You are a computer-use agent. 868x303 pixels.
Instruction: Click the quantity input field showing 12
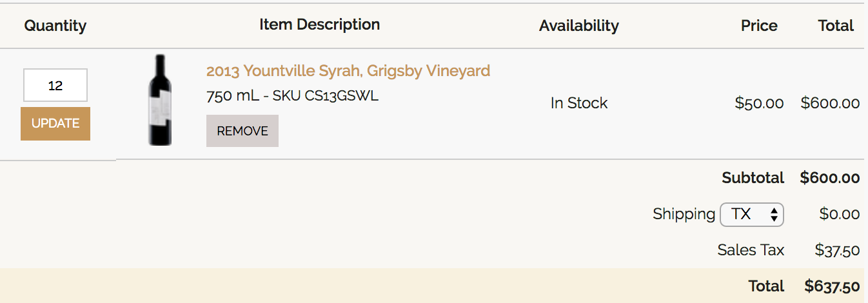pyautogui.click(x=55, y=85)
